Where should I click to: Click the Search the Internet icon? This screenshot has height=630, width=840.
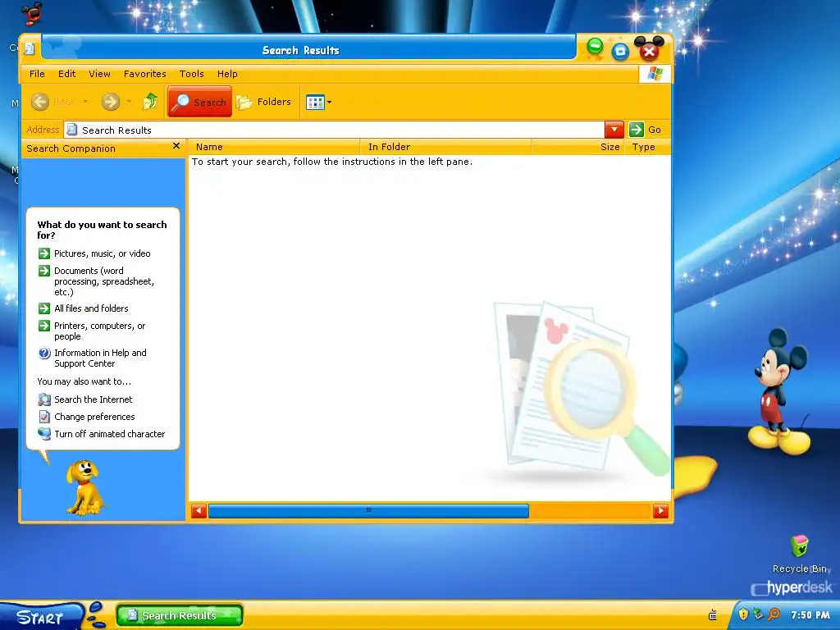tap(44, 399)
